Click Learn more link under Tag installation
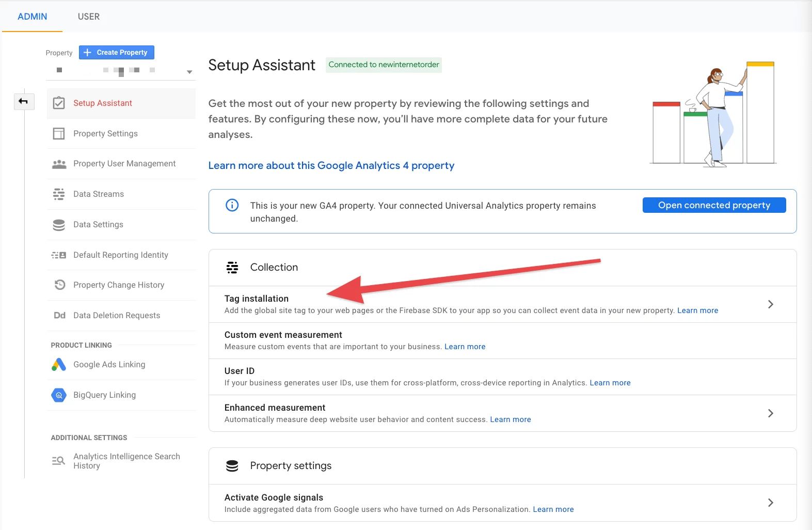This screenshot has height=530, width=812. [x=697, y=310]
